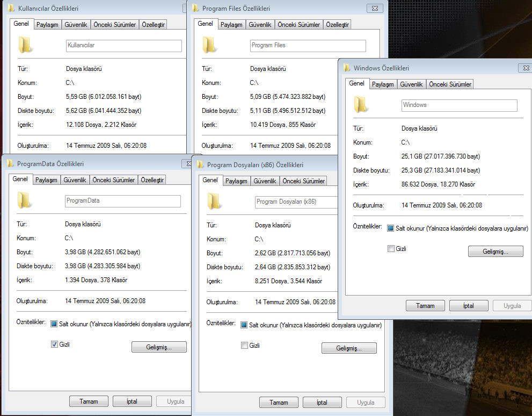Switch to Önceki Sürümler in Program Dosyaları (x86)
The image size is (532, 416).
[x=304, y=181]
